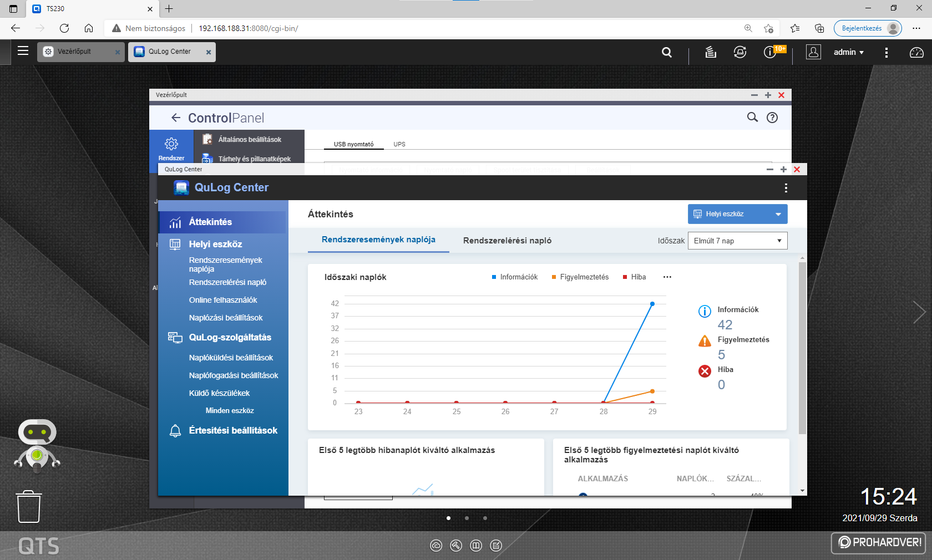Open Minden eszköz sidebar item
The width and height of the screenshot is (932, 560).
pos(230,411)
